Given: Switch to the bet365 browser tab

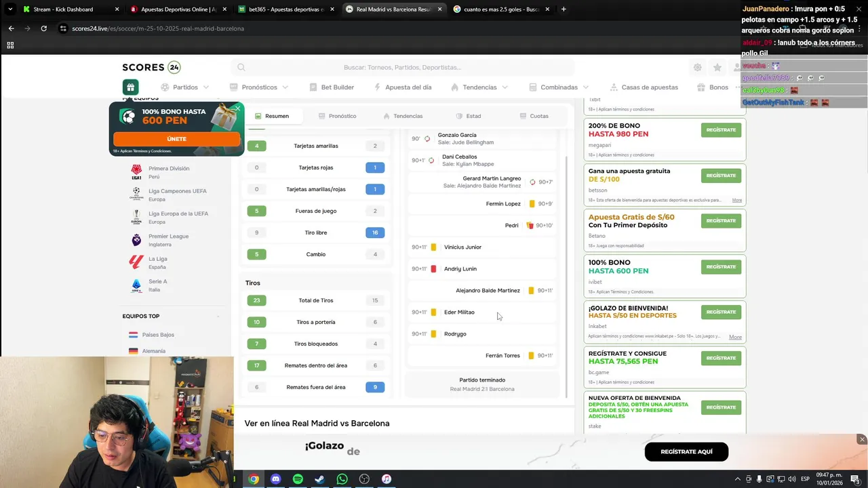Looking at the screenshot, I should pos(286,9).
